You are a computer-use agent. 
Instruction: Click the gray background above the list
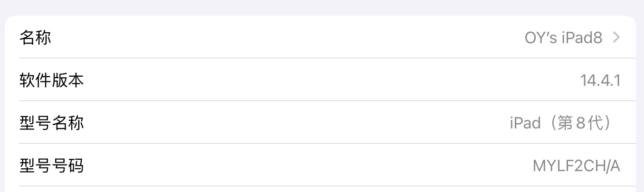coord(322,7)
